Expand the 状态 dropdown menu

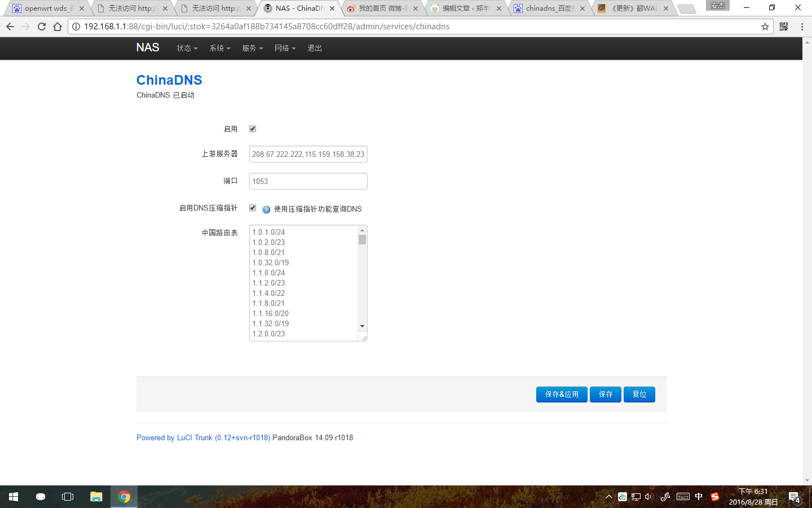[187, 49]
